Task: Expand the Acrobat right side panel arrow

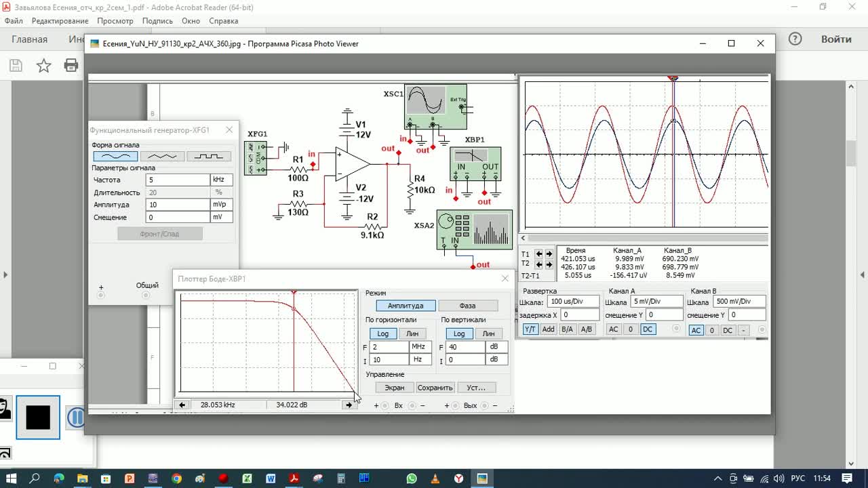Action: click(x=863, y=274)
